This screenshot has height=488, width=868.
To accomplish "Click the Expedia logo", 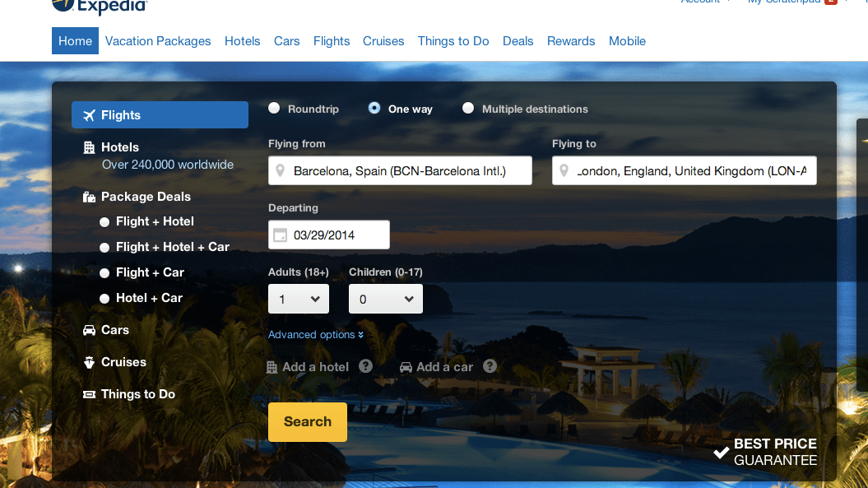I will [x=99, y=7].
